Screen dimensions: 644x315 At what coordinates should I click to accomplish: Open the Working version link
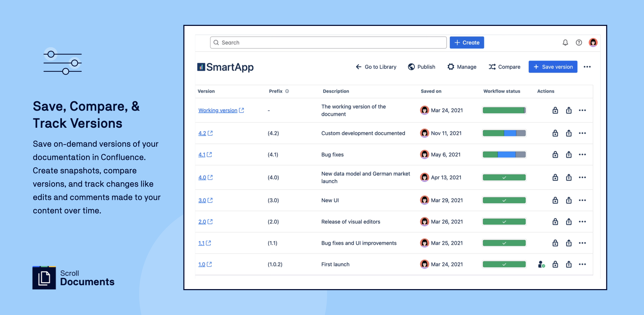coord(218,110)
